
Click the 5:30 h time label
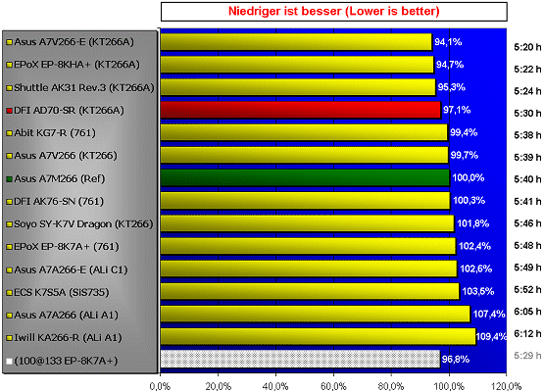(527, 114)
